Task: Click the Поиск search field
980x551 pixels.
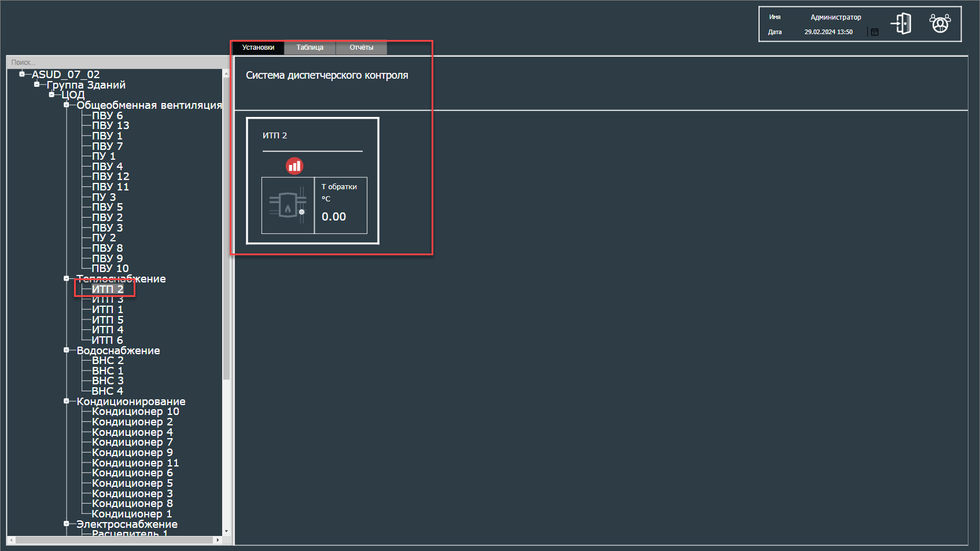Action: (116, 62)
